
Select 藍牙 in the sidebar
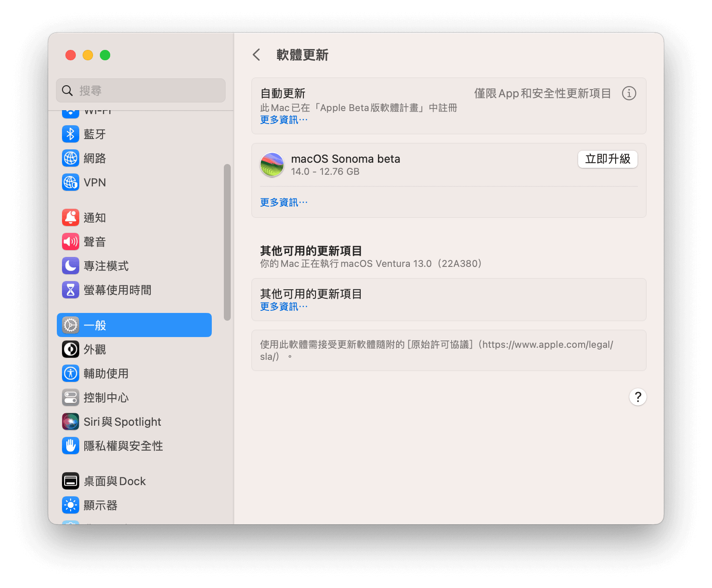point(134,134)
